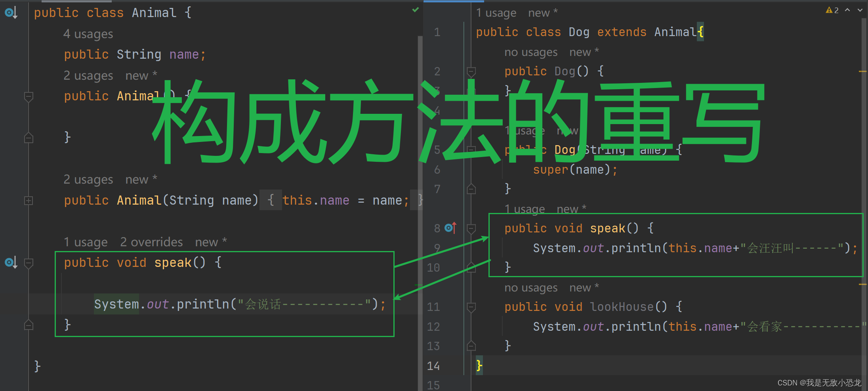Click the upper yellow warning stripe in Dog scrollbar

tap(862, 71)
